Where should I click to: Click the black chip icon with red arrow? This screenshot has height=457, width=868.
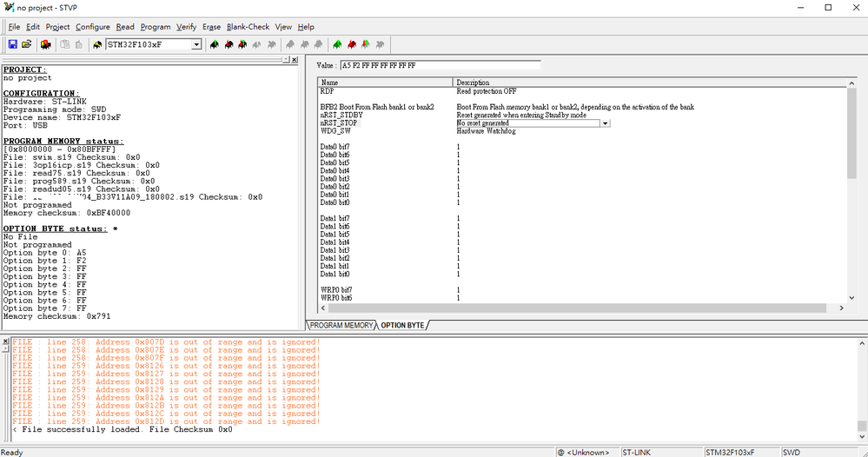coord(229,44)
